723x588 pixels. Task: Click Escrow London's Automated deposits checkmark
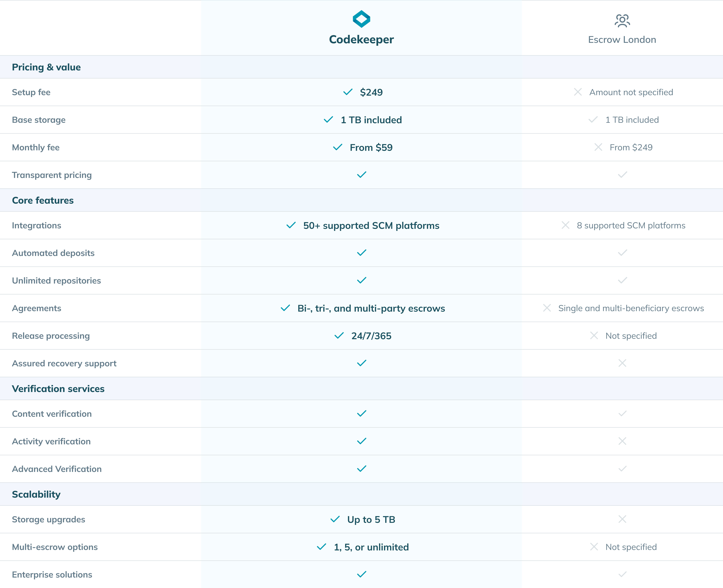(622, 253)
